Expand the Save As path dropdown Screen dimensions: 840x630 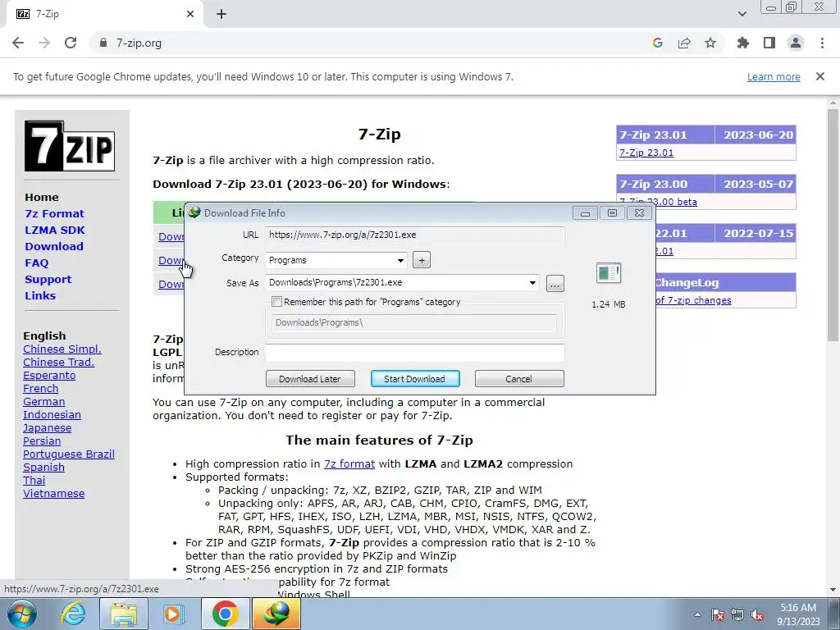click(x=532, y=283)
